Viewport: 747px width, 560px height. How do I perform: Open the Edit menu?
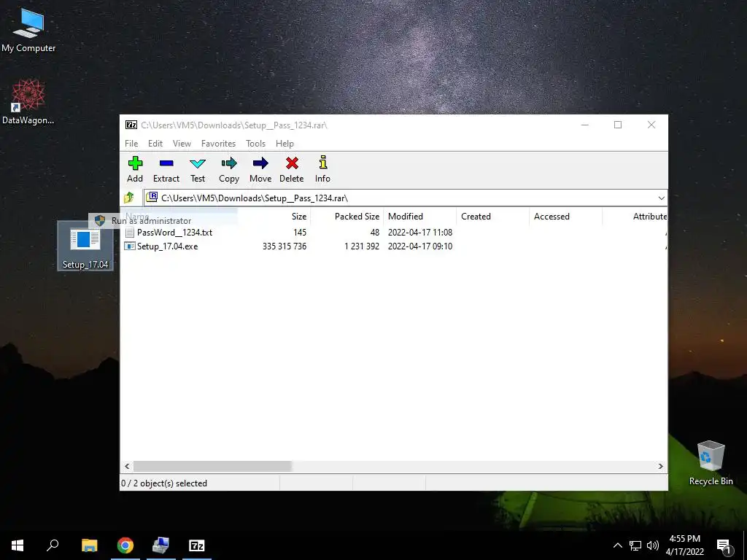pyautogui.click(x=155, y=144)
